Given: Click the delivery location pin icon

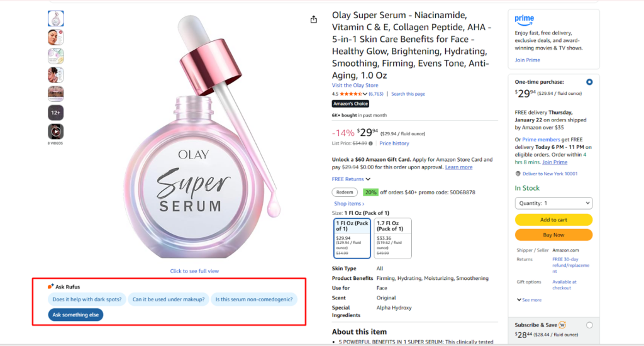Looking at the screenshot, I should point(518,174).
